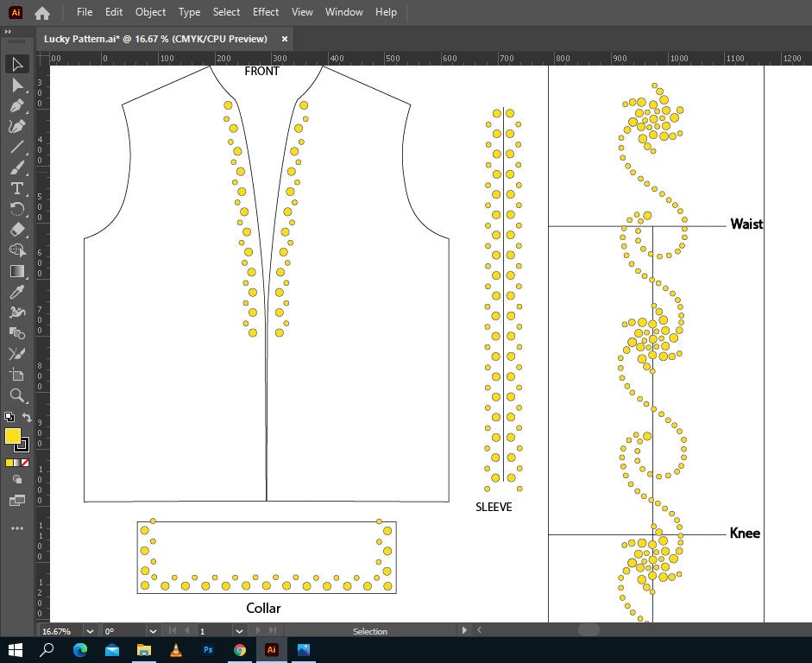812x663 pixels.
Task: Click the FRONT label on canvas
Action: pos(261,71)
